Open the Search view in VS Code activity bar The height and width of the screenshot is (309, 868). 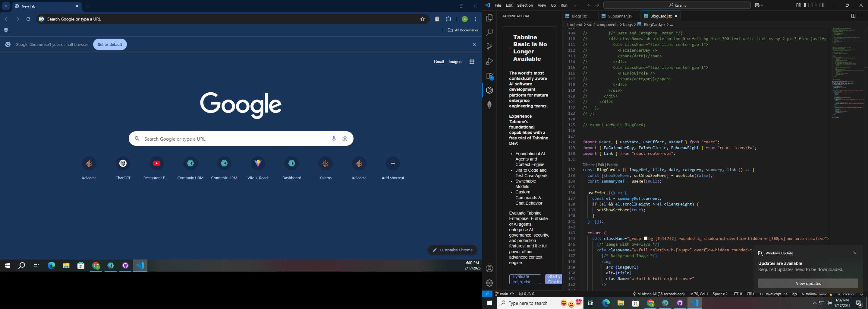pyautogui.click(x=489, y=32)
